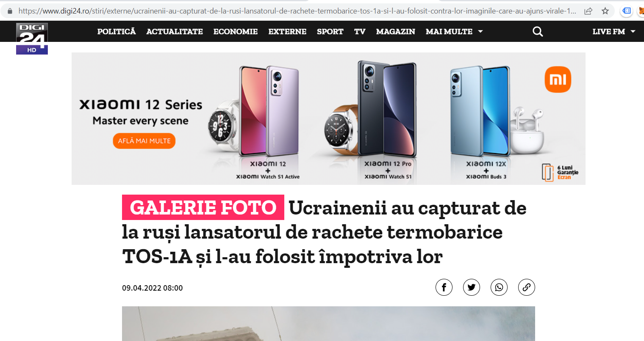Copy article link with chain icon
Viewport: 644px width, 341px height.
point(527,288)
